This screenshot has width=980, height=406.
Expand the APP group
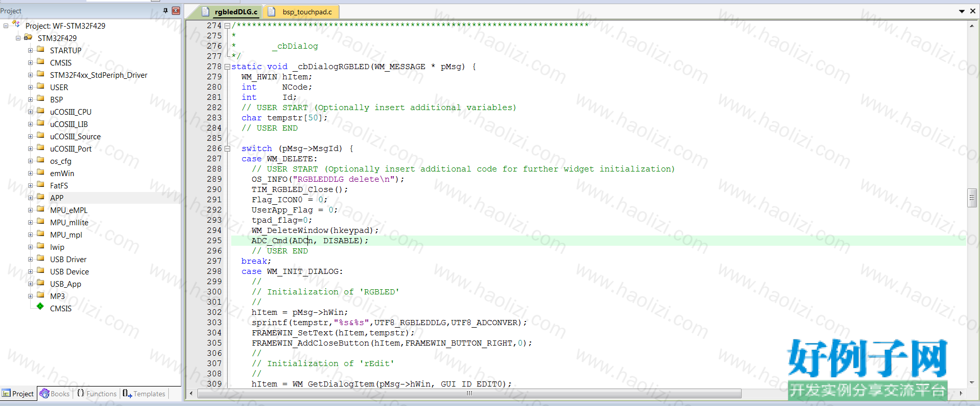(30, 198)
